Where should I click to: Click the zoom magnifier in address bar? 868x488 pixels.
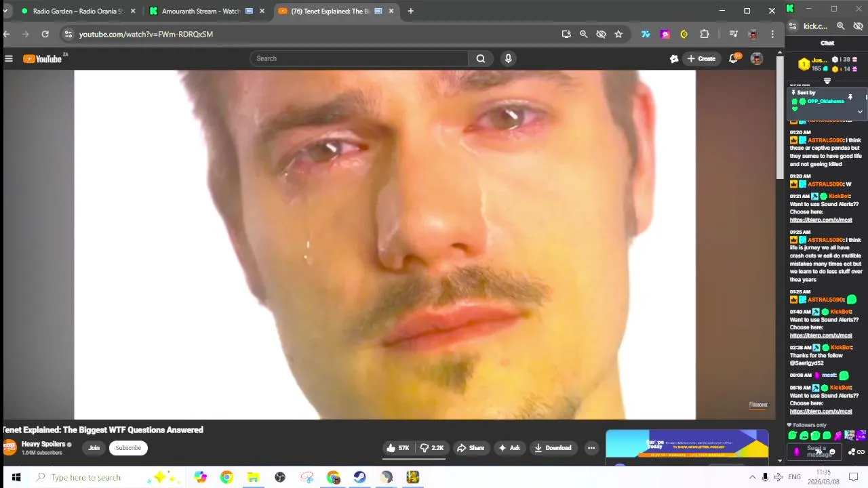coord(583,34)
